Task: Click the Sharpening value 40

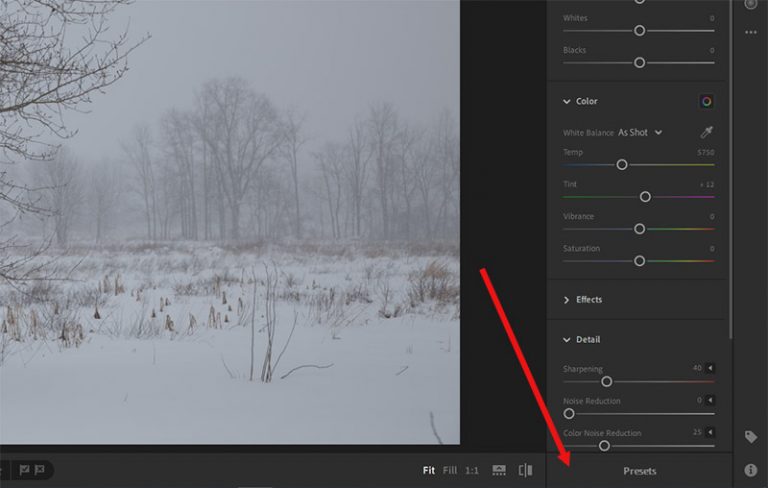Action: 697,368
